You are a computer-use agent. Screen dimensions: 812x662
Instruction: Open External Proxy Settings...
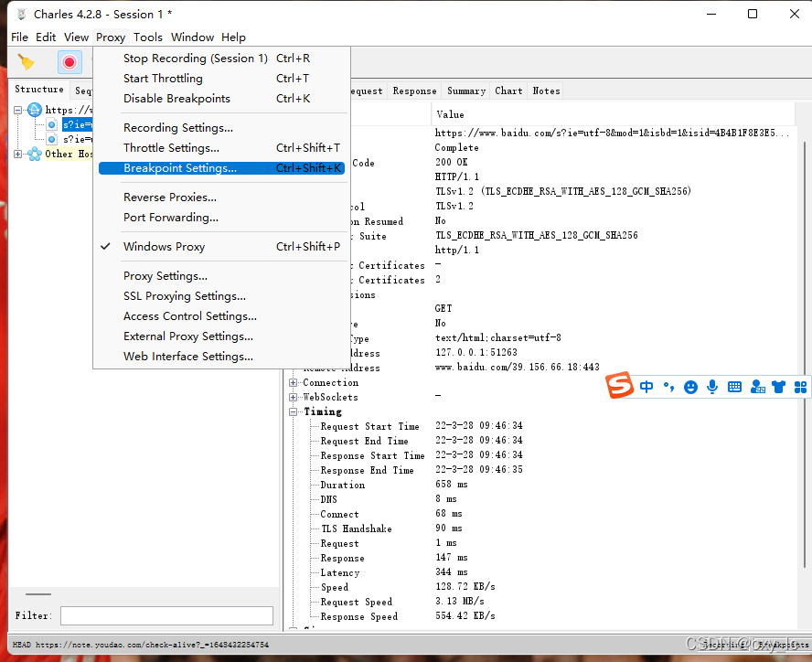[x=221, y=336]
